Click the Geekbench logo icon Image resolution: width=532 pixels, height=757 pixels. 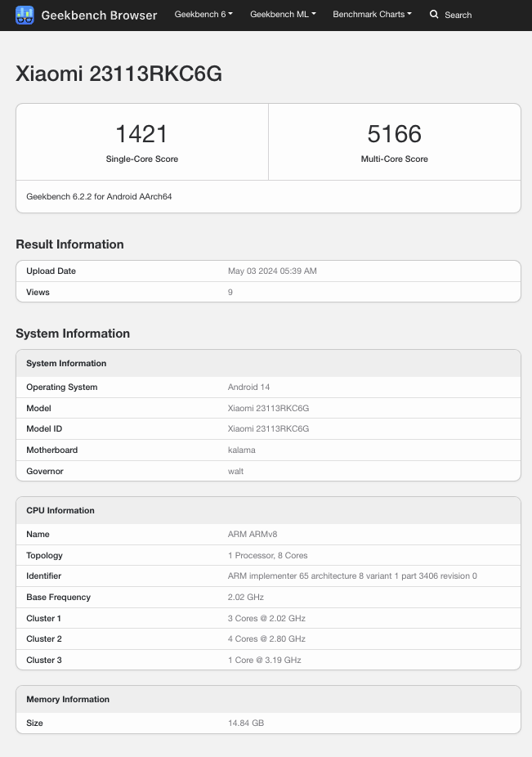click(25, 15)
